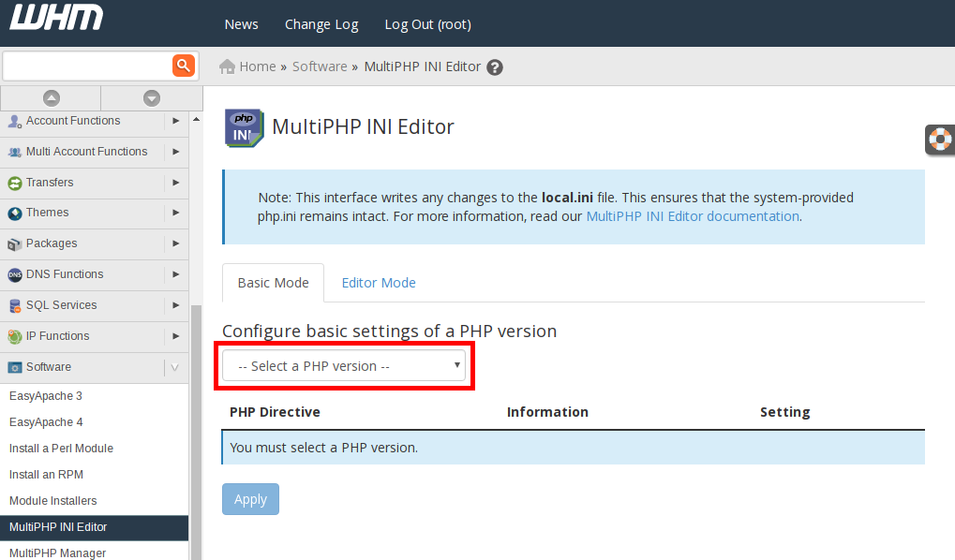Click the Home house icon in breadcrumb
Screen dimensions: 955x560
(227, 66)
